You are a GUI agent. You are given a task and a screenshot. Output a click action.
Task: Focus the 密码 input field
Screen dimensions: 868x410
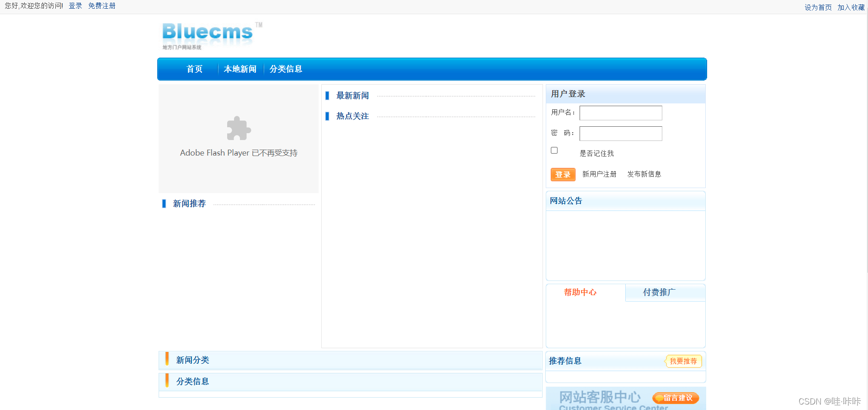pos(621,134)
